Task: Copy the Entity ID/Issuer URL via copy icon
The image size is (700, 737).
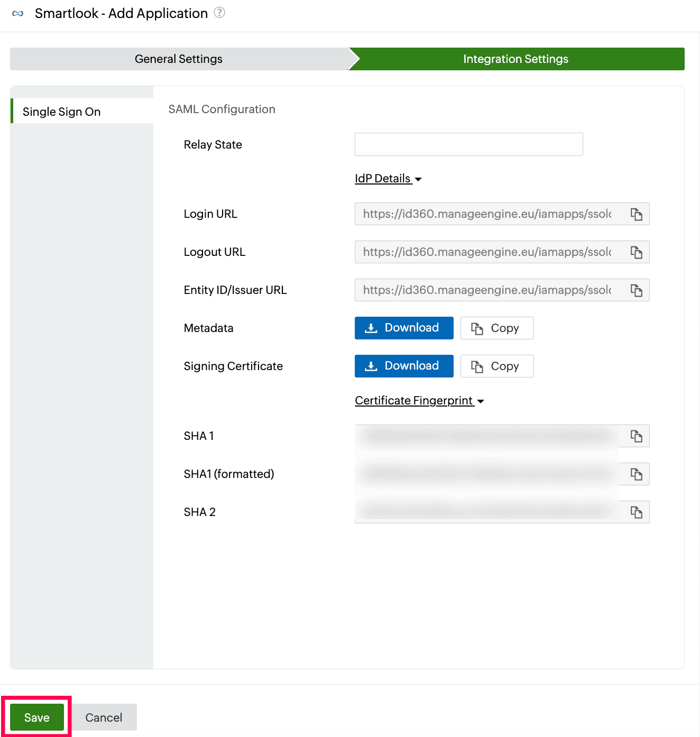Action: (x=637, y=290)
